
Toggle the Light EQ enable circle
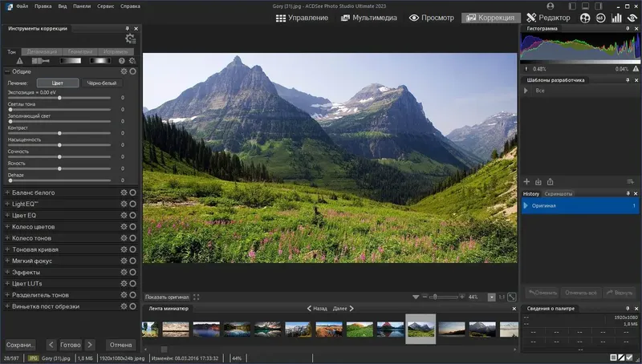pyautogui.click(x=133, y=204)
